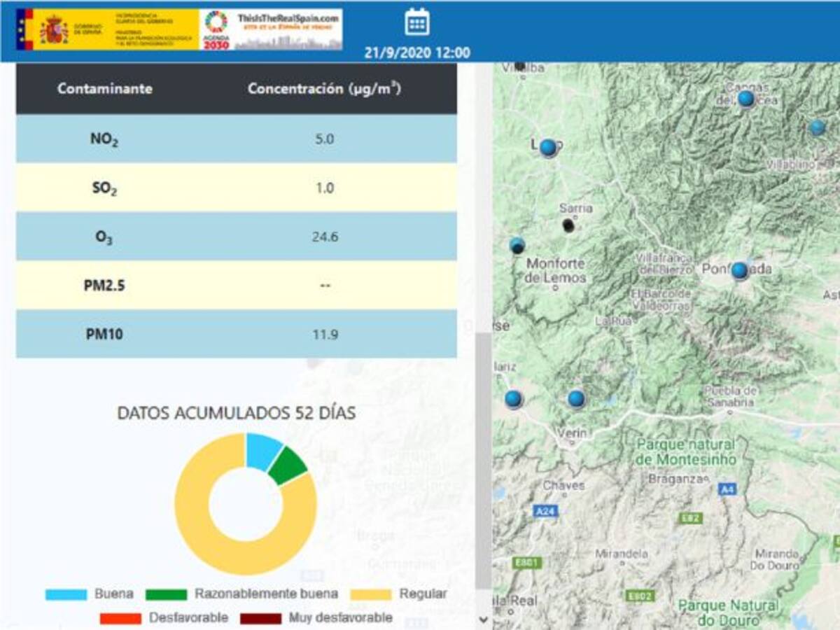Click the blue marker northwest of Monforte de Lemos

click(x=517, y=245)
